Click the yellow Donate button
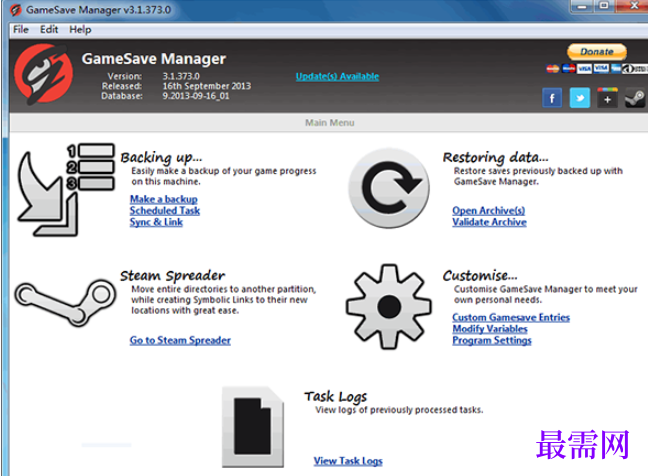 click(597, 52)
